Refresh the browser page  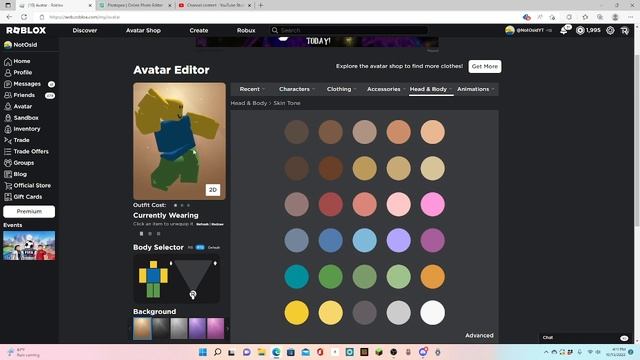[x=24, y=17]
